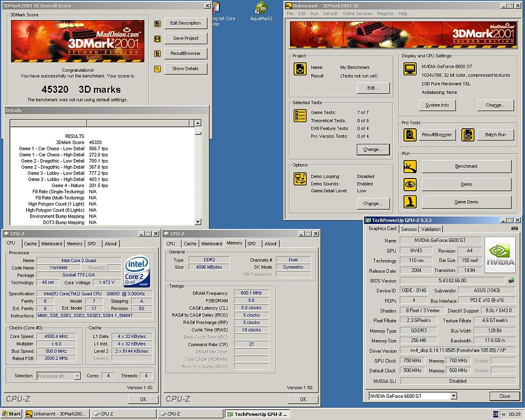Click the Demo eye icon
Viewport: 525px width, 420px height.
(x=410, y=184)
